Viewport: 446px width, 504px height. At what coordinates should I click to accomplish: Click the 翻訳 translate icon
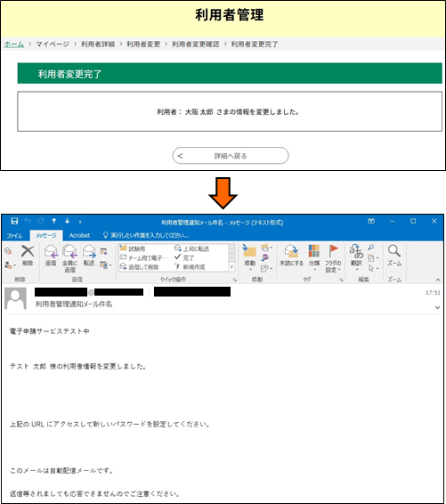point(356,251)
